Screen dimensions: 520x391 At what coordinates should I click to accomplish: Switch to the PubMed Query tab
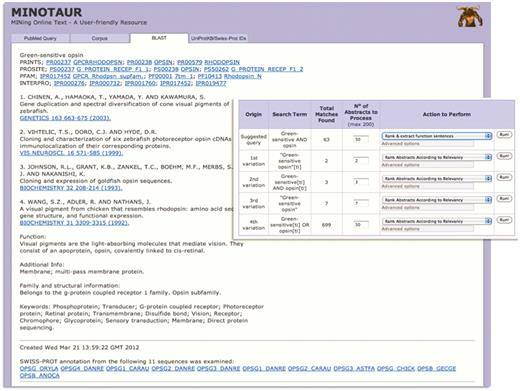(x=40, y=38)
